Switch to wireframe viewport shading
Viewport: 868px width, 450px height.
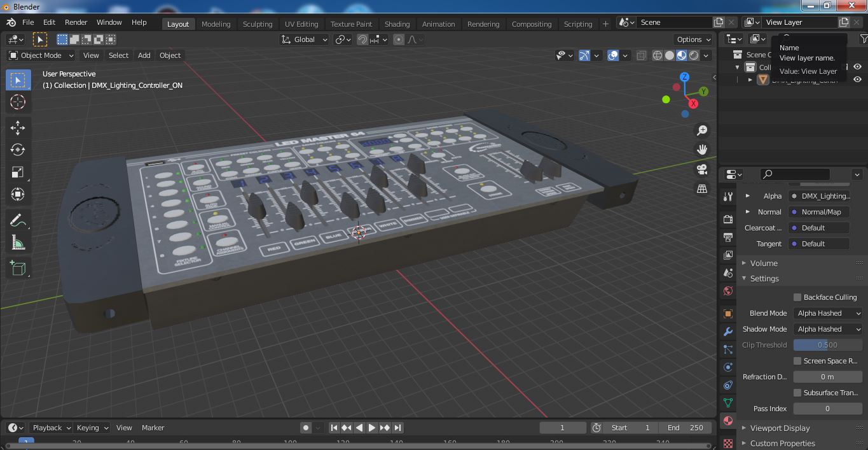click(658, 55)
